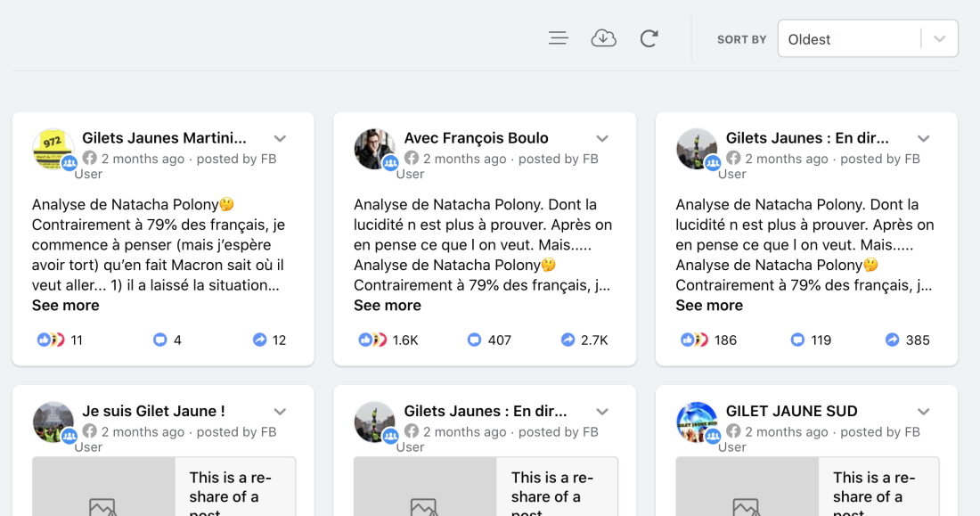Open re-share preview in GILET JAUNE SUD card
The image size is (980, 516).
(x=807, y=487)
